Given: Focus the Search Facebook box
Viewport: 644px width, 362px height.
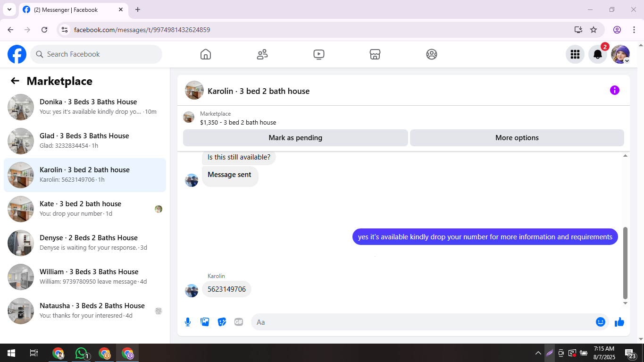Looking at the screenshot, I should point(96,54).
